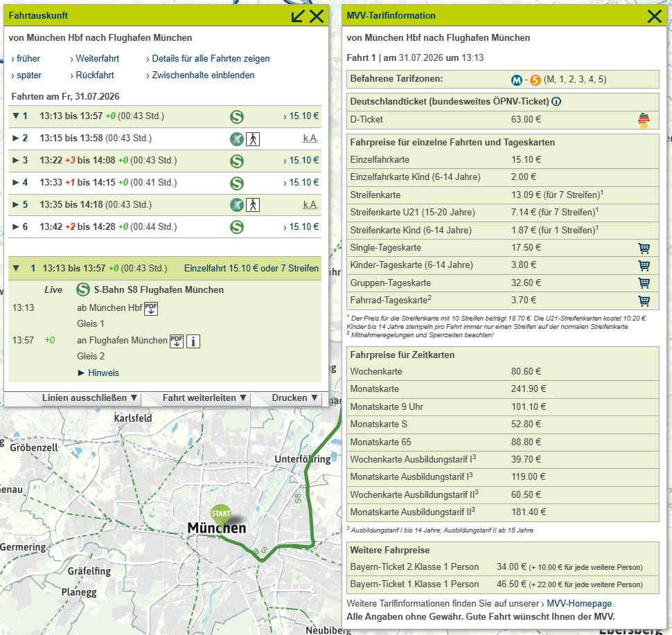Add Fahrrad-Tageskarte to cart
The width and height of the screenshot is (672, 635).
[x=644, y=301]
